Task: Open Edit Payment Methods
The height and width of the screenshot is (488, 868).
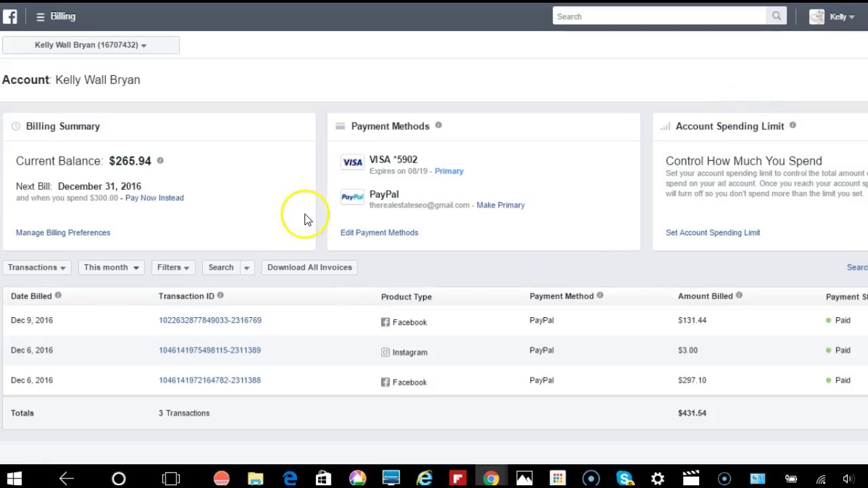Action: tap(379, 232)
